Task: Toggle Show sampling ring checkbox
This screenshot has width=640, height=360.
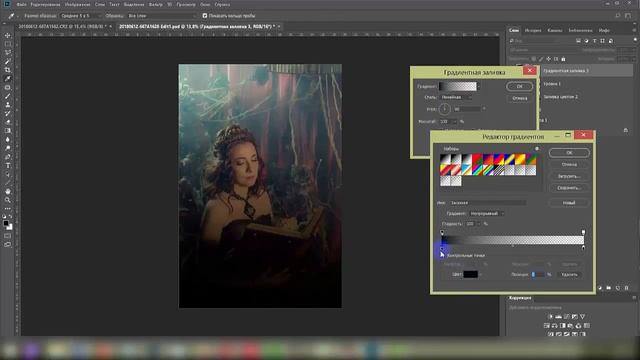Action: coord(205,16)
